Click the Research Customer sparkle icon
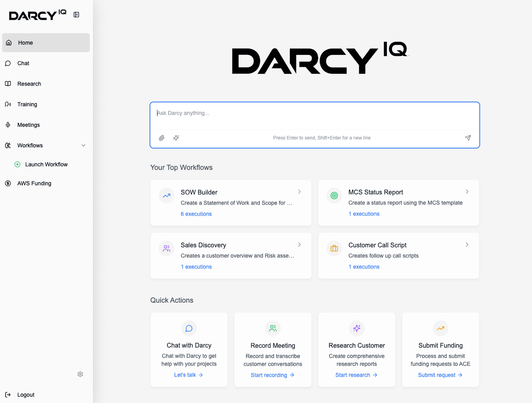The height and width of the screenshot is (403, 532). point(357,328)
